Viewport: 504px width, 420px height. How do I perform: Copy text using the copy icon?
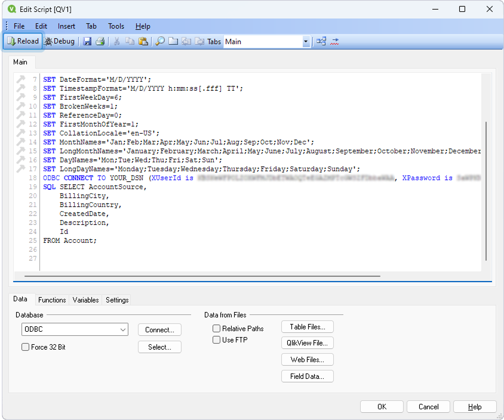click(x=130, y=41)
